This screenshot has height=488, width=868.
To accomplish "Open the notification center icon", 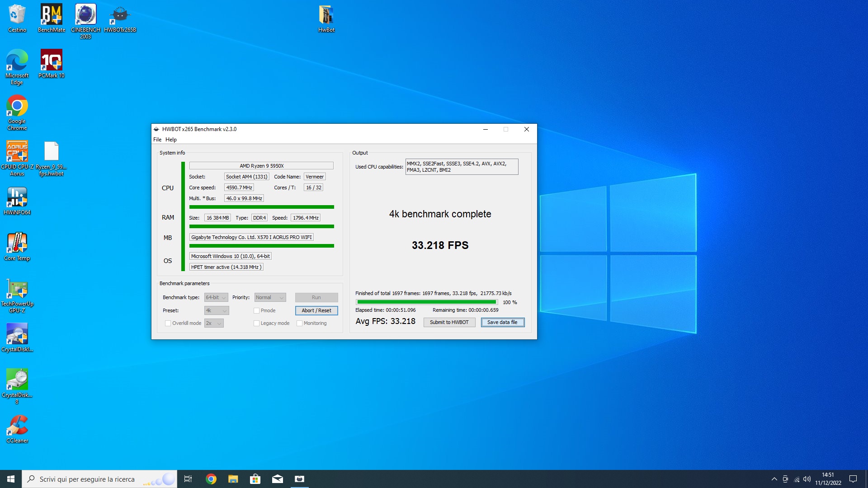I will point(853,479).
